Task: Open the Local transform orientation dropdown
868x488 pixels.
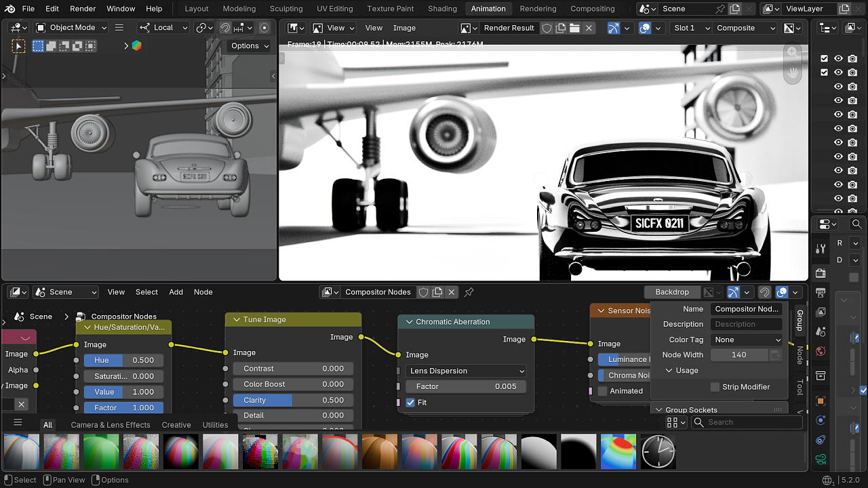Action: pos(163,28)
